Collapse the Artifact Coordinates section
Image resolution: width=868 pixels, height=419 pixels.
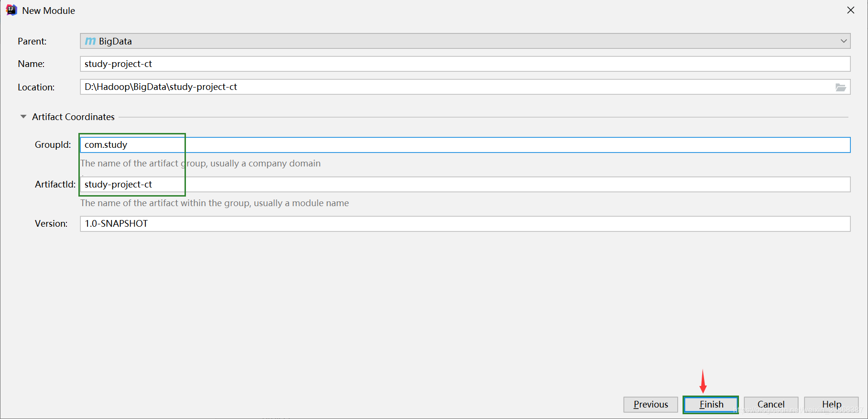point(23,117)
